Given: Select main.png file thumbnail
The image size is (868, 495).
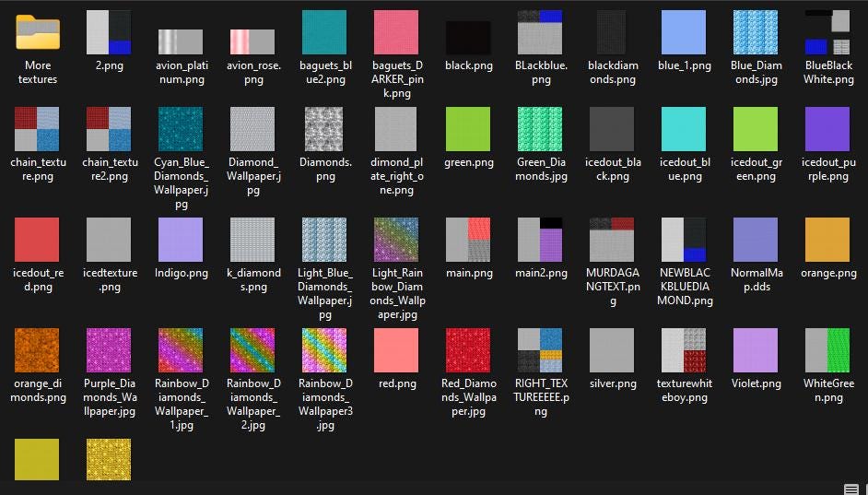Looking at the screenshot, I should click(x=468, y=240).
